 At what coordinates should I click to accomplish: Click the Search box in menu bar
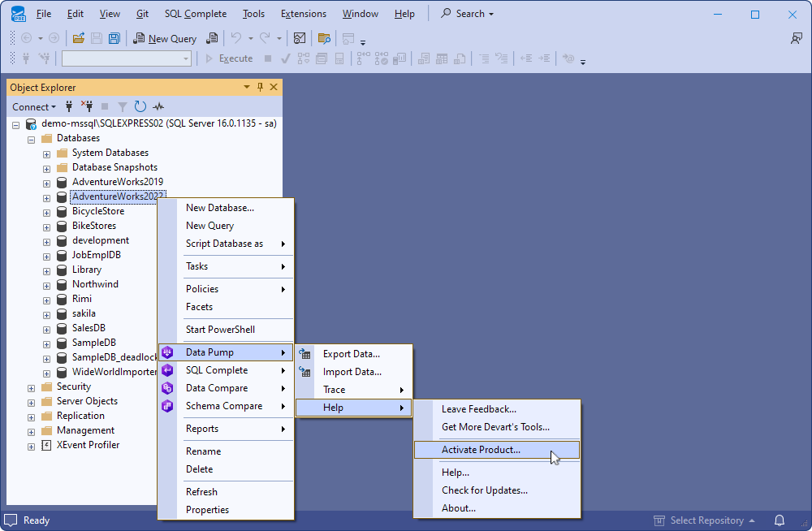(x=467, y=14)
